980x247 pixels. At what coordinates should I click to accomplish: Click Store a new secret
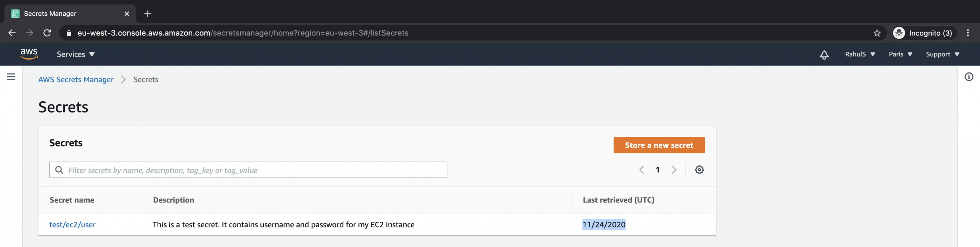[x=659, y=145]
